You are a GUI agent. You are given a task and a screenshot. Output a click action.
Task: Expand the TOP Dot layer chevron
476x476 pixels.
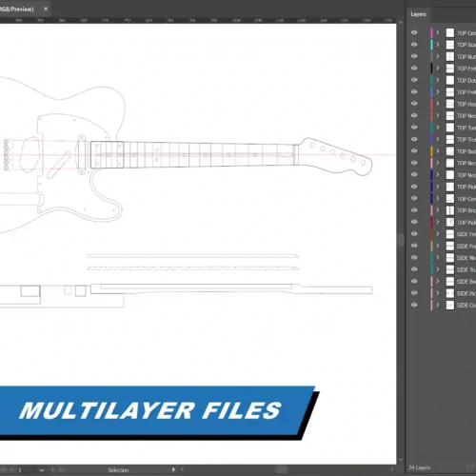(438, 80)
